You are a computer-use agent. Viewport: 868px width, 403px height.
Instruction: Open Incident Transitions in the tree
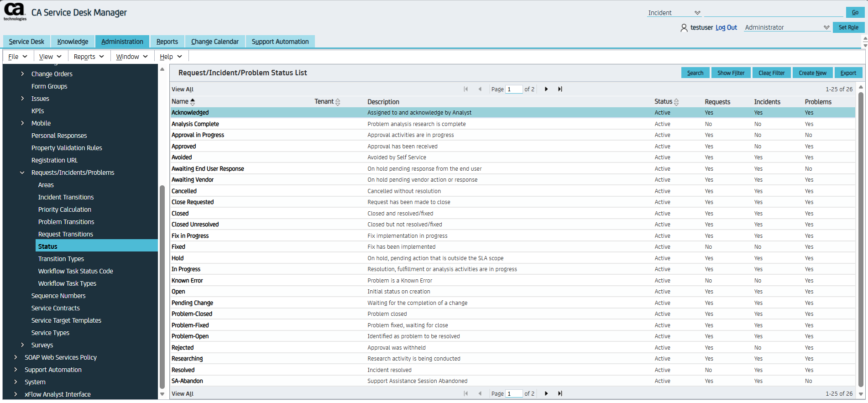(x=66, y=197)
